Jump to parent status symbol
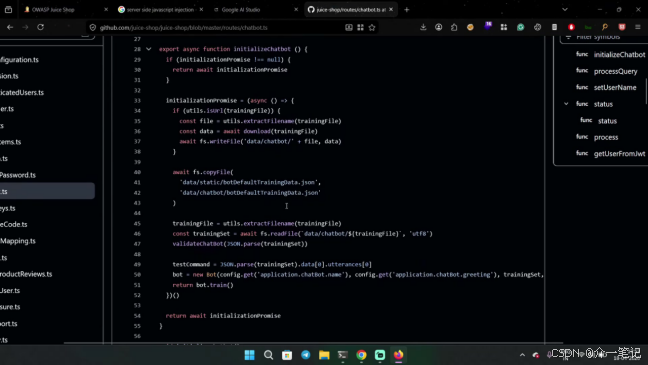 coord(603,104)
